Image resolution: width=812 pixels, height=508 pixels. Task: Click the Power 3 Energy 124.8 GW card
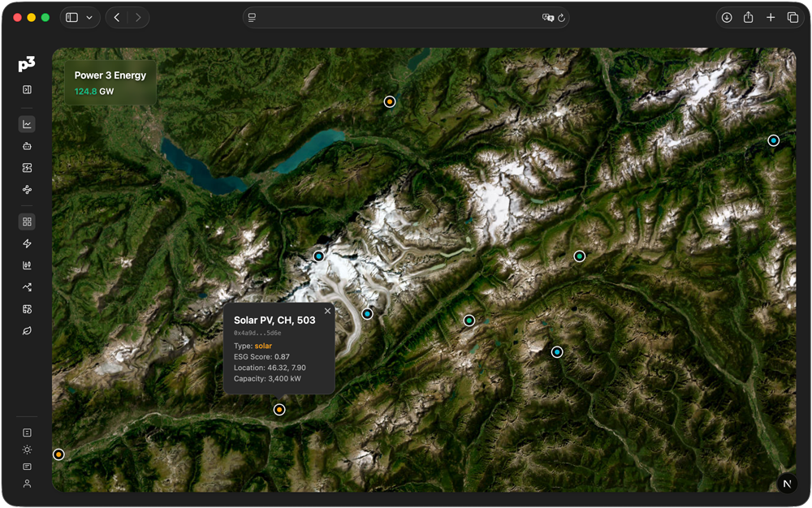pos(110,83)
